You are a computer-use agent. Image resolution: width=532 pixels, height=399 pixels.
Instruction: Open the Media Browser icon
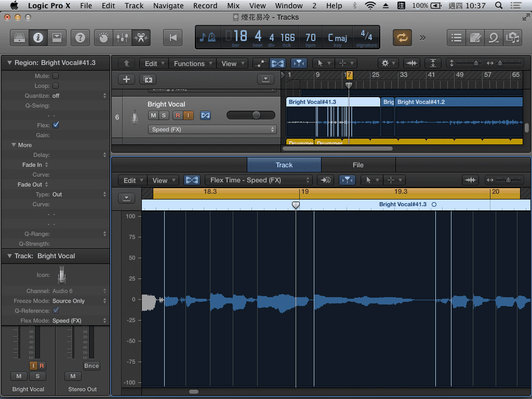tap(512, 37)
